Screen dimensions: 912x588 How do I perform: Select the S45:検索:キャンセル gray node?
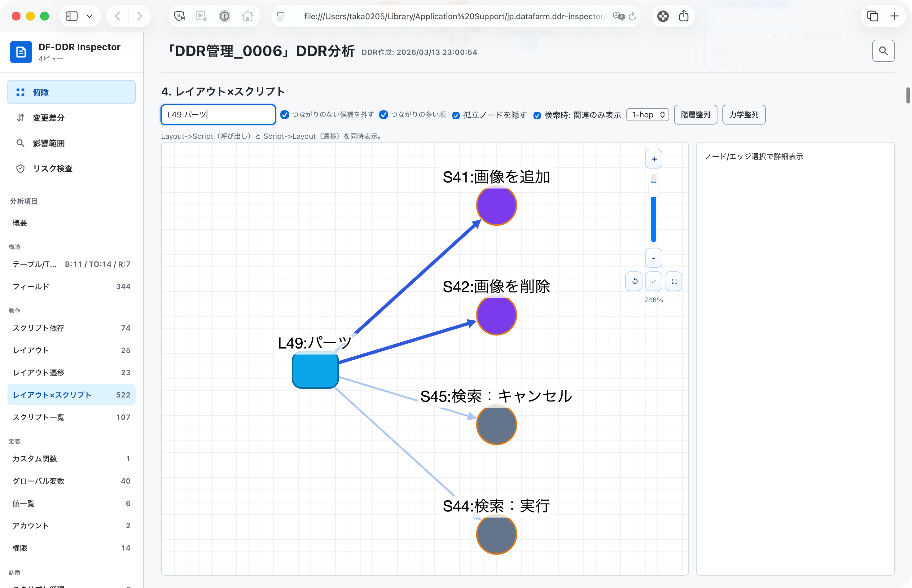496,425
